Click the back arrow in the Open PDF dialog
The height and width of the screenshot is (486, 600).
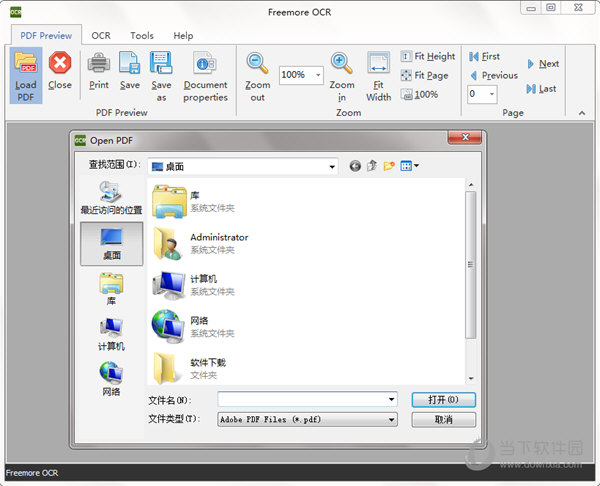355,166
